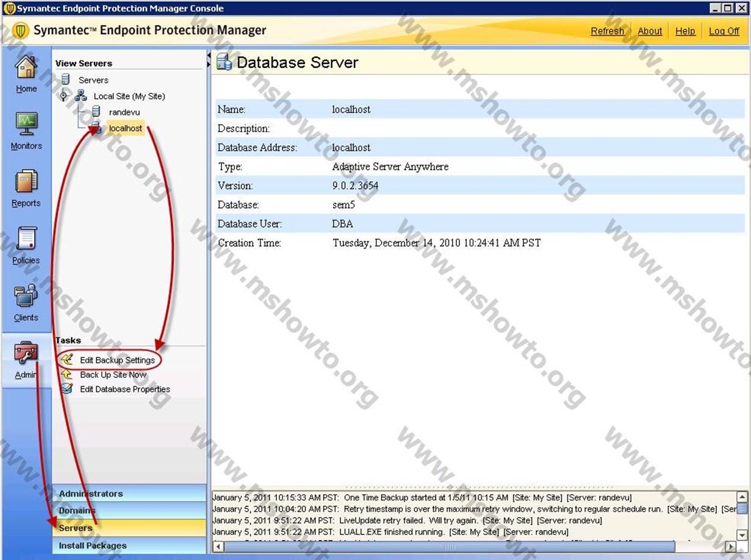The image size is (751, 560).
Task: Click the "Database Server" heading text
Action: [297, 62]
